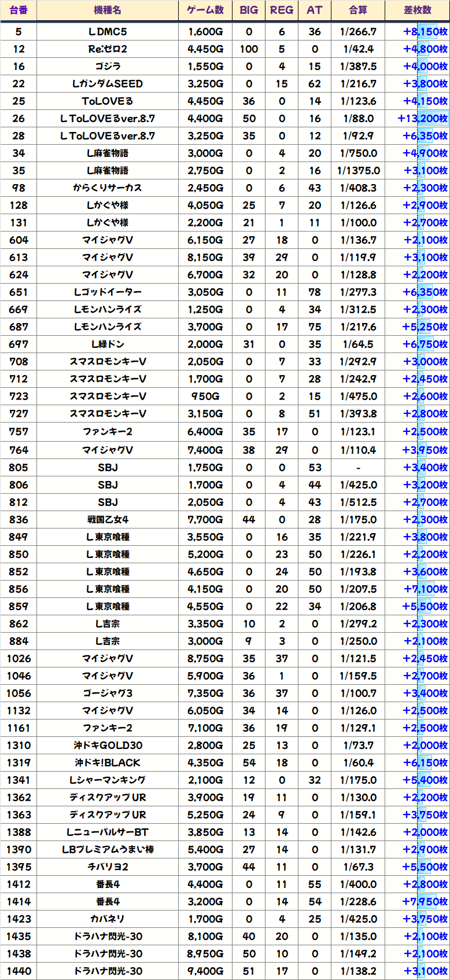The image size is (450, 980).
Task: Click the LニューパルサーBT machine name
Action: 108,832
